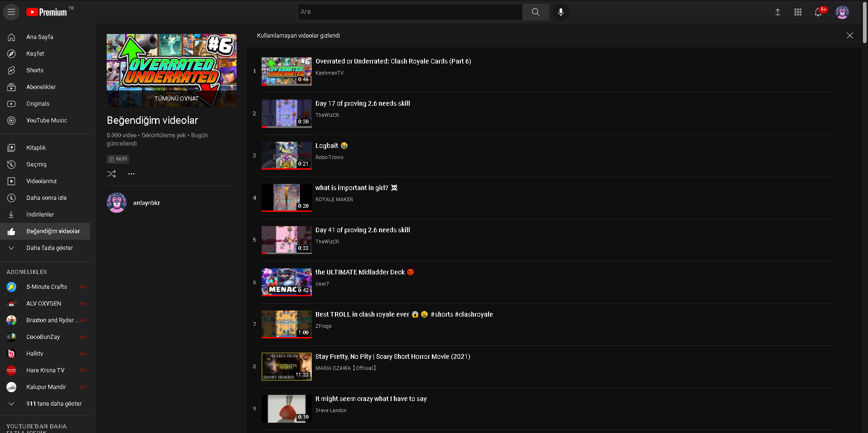868x433 pixels.
Task: Click title 'the ULTIMATE Midladder Deck'
Action: [x=365, y=272]
